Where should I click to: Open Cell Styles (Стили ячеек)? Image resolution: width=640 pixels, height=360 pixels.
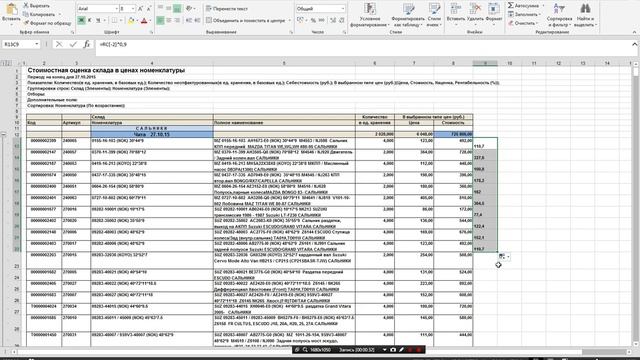click(434, 15)
